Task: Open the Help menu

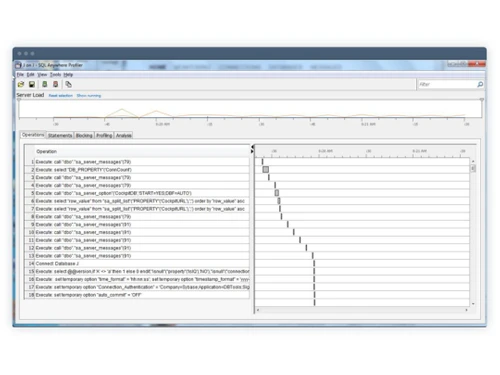Action: [68, 75]
